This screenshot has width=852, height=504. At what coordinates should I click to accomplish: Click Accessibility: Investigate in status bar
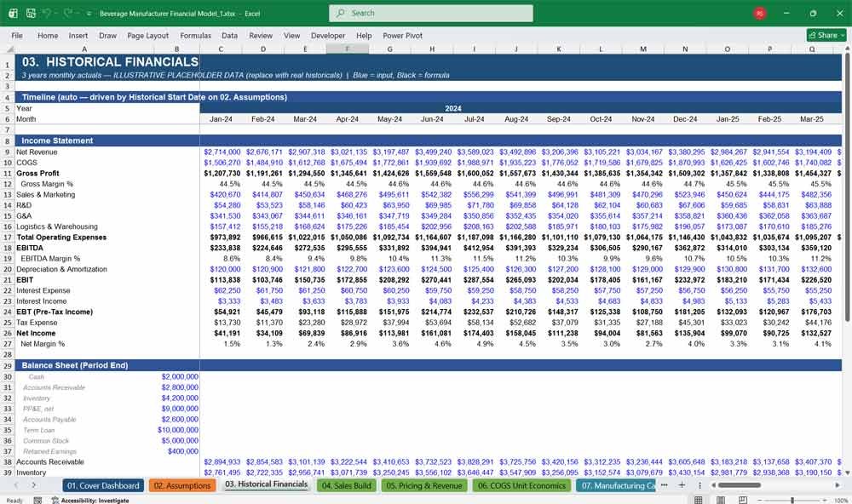point(90,501)
